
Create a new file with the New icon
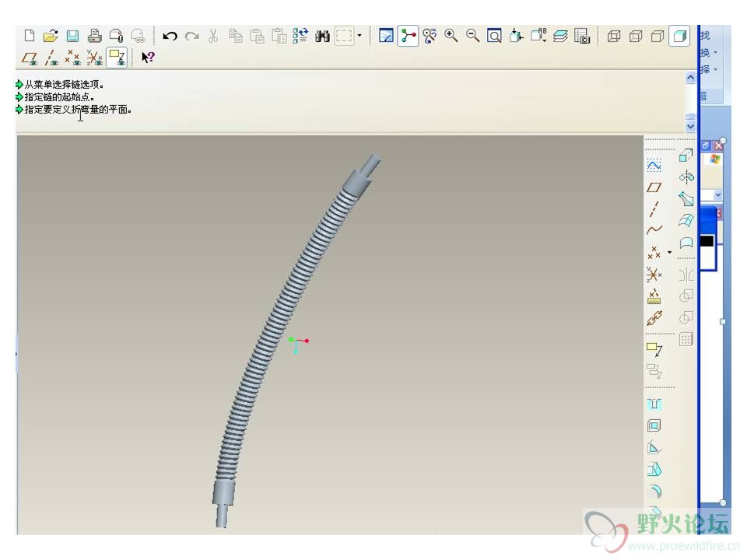coord(30,36)
